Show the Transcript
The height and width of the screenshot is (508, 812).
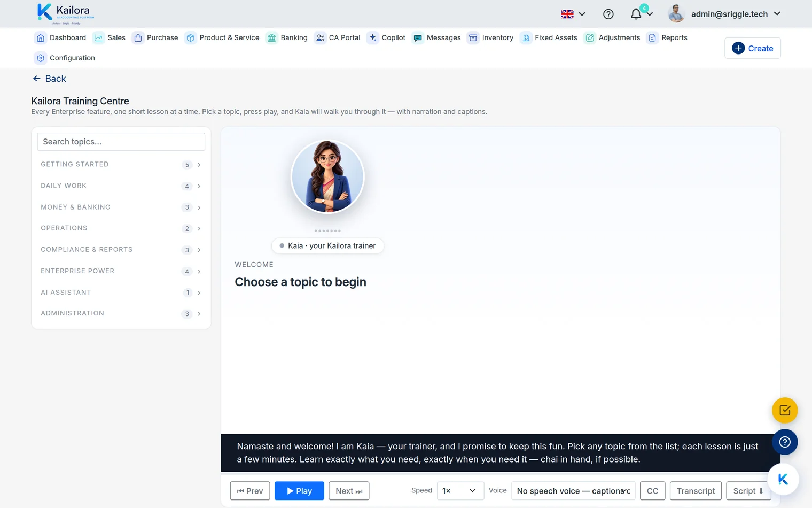click(x=696, y=491)
